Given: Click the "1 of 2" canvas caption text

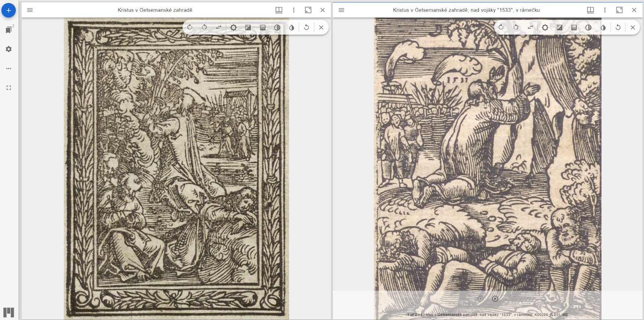Looking at the screenshot, I should pyautogui.click(x=487, y=315).
